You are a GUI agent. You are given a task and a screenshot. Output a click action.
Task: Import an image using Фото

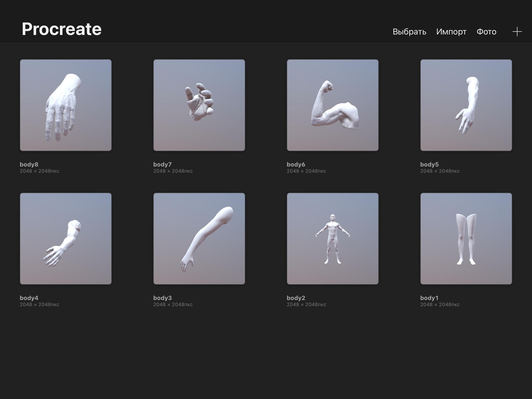486,31
